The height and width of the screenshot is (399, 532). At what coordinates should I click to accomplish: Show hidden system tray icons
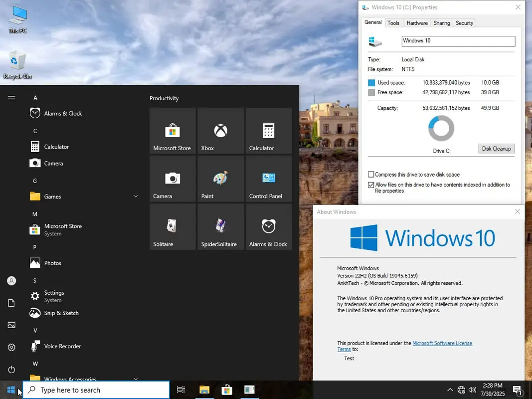[x=450, y=390]
